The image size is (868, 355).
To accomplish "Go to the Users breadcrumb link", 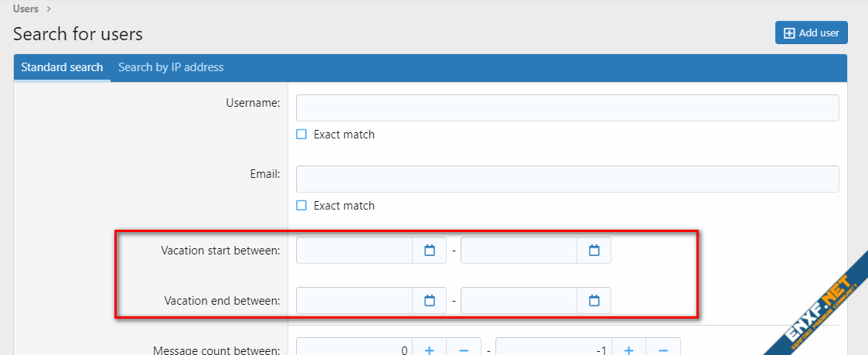I will click(x=26, y=9).
